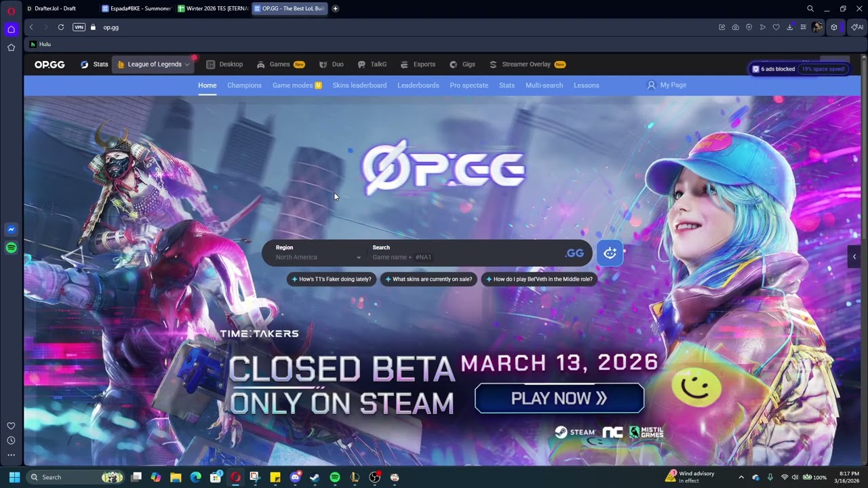Viewport: 868px width, 488px height.
Task: Switch to the Espada#BKE Summoner tab
Action: coord(136,9)
